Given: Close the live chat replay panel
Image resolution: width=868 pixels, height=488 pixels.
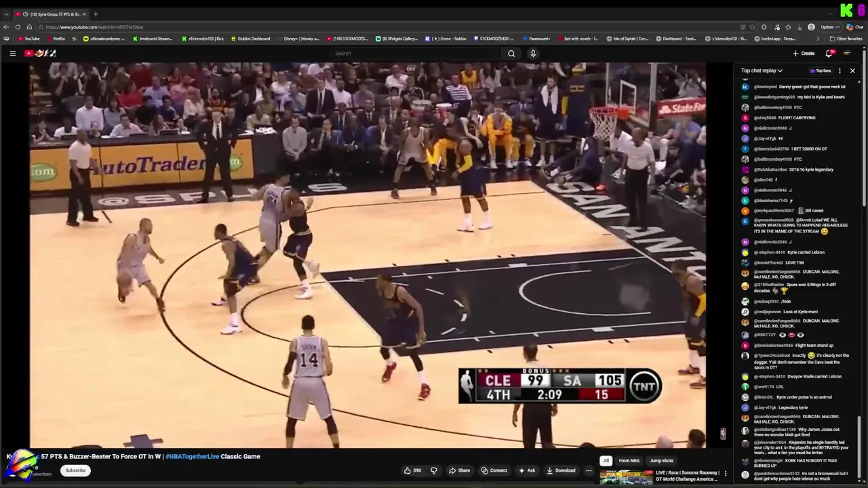Looking at the screenshot, I should pyautogui.click(x=852, y=70).
